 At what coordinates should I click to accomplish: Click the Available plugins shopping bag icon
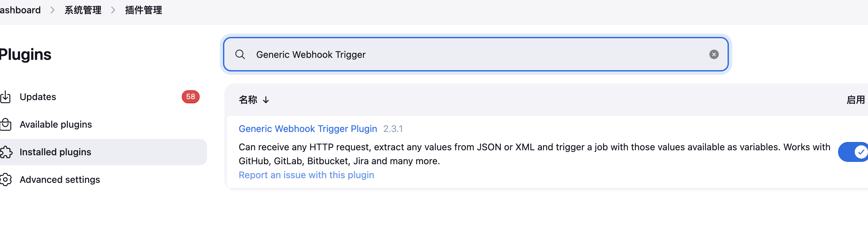[6, 124]
